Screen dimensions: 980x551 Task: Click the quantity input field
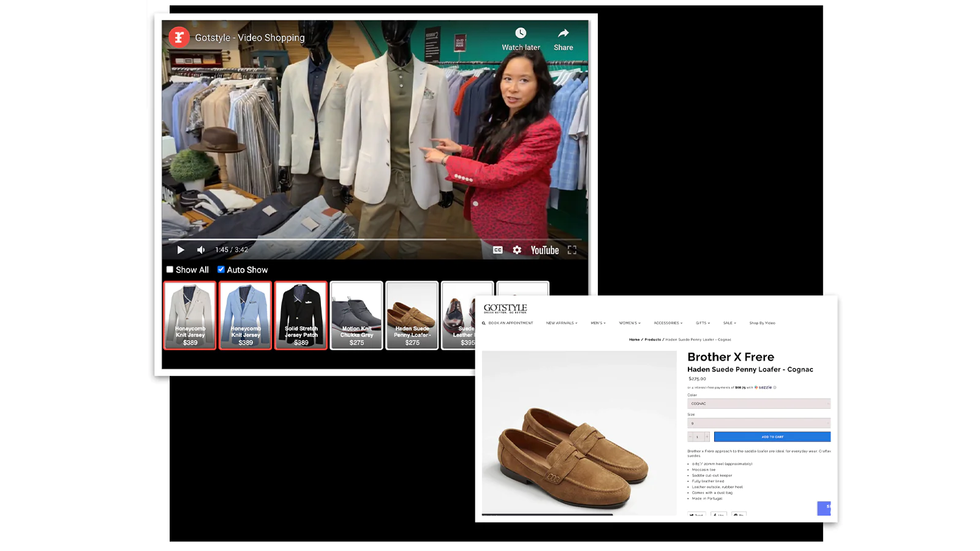pos(698,437)
